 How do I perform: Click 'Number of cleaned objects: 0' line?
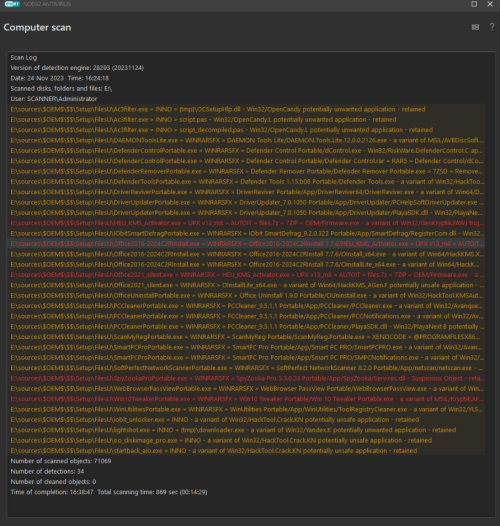tap(53, 482)
